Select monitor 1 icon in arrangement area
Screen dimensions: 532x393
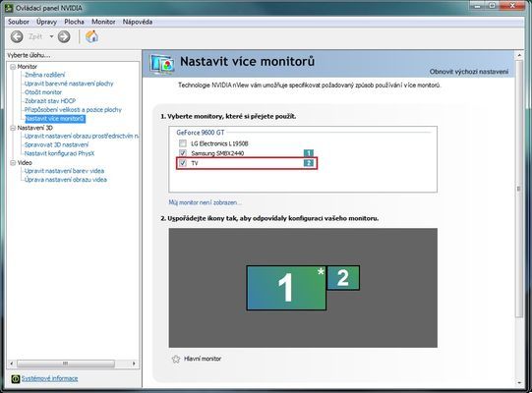click(x=286, y=288)
